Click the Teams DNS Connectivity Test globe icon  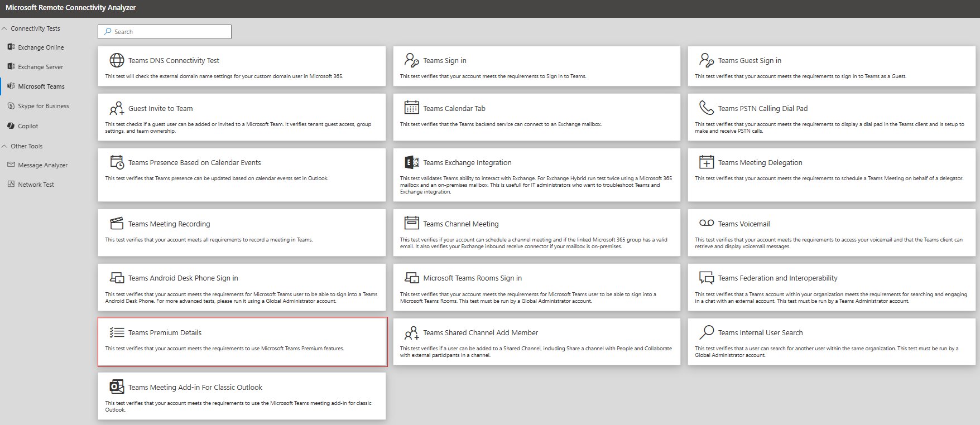[x=117, y=60]
